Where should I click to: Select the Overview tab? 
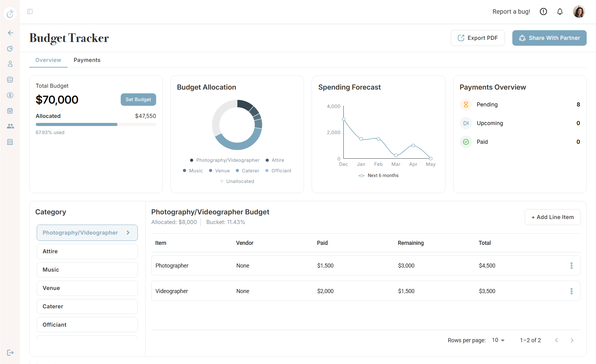pyautogui.click(x=48, y=60)
